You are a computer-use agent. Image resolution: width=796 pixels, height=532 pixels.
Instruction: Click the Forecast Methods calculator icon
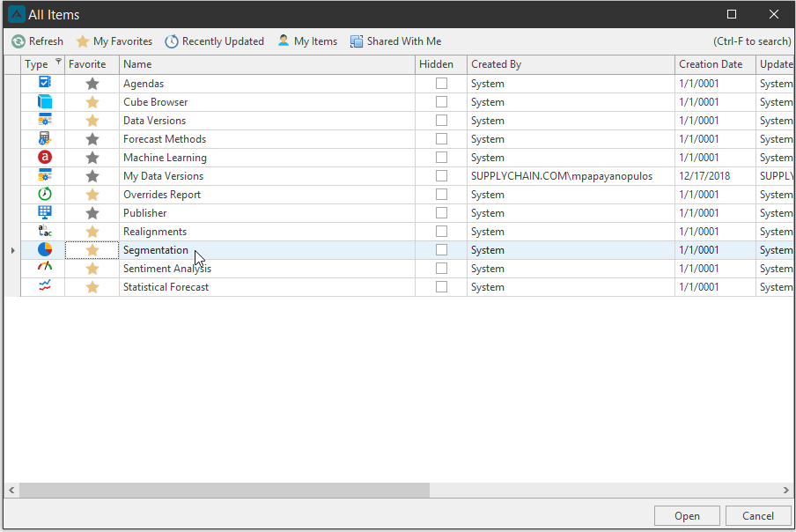(45, 138)
